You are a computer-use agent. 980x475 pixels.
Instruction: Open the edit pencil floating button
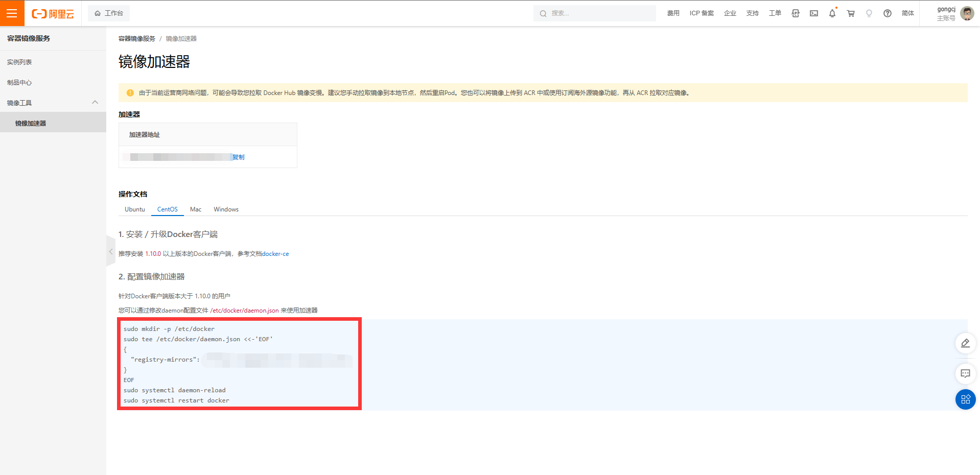tap(965, 343)
